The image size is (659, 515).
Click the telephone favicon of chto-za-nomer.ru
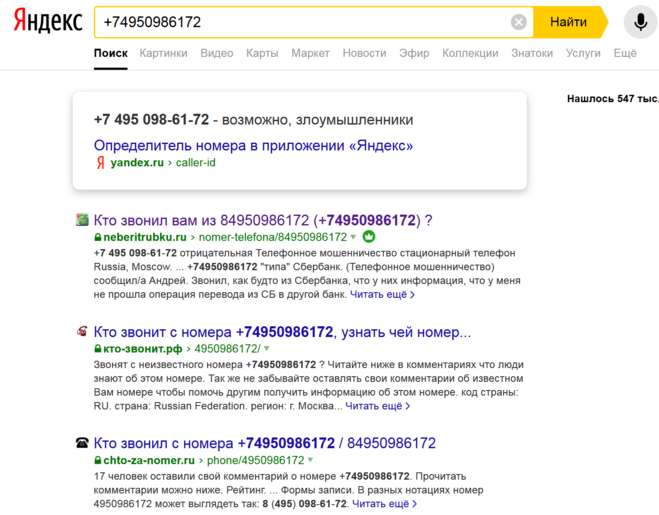[82, 442]
